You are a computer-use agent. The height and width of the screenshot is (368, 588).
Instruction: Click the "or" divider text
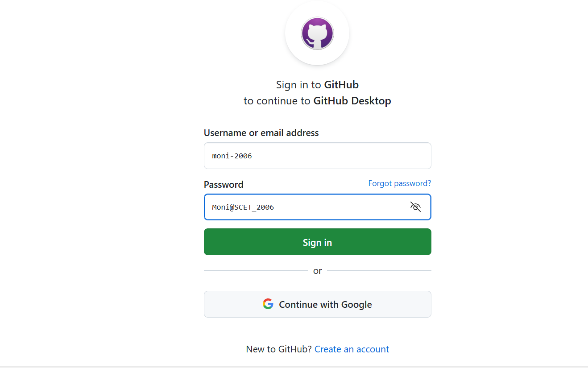coord(317,271)
